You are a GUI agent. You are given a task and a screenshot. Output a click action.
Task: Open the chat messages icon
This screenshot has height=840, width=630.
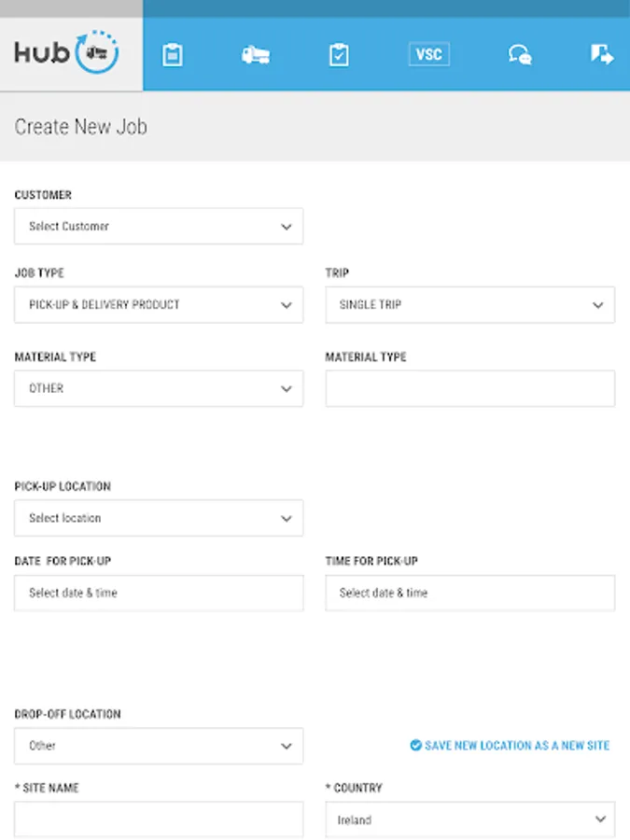click(520, 55)
